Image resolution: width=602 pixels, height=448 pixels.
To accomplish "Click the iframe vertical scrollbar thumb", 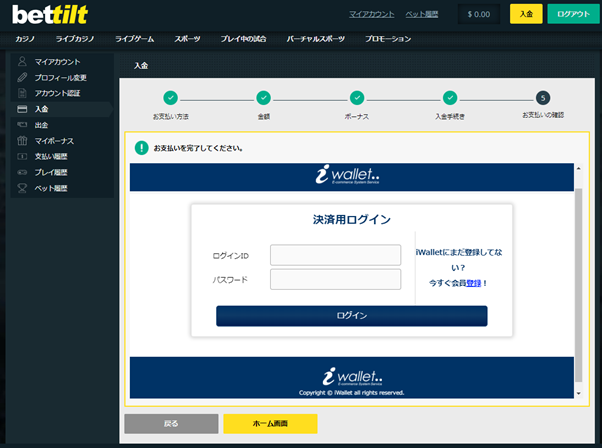I will (579, 285).
